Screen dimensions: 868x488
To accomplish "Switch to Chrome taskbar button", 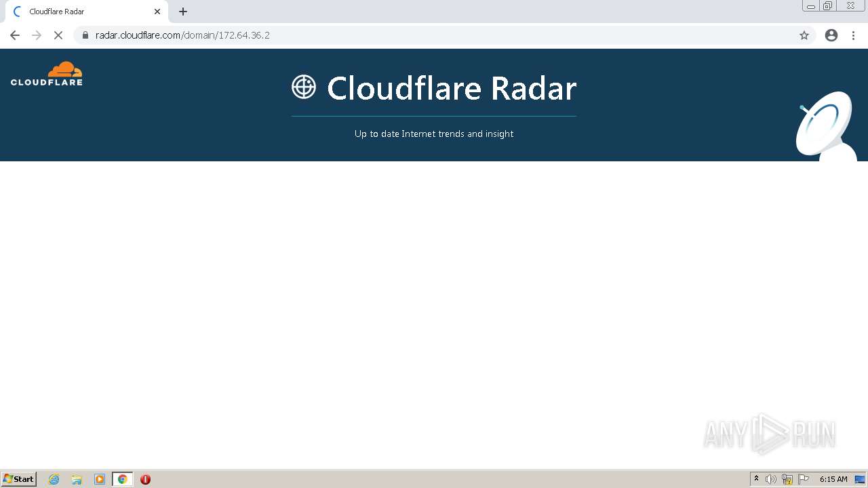I will pyautogui.click(x=122, y=479).
